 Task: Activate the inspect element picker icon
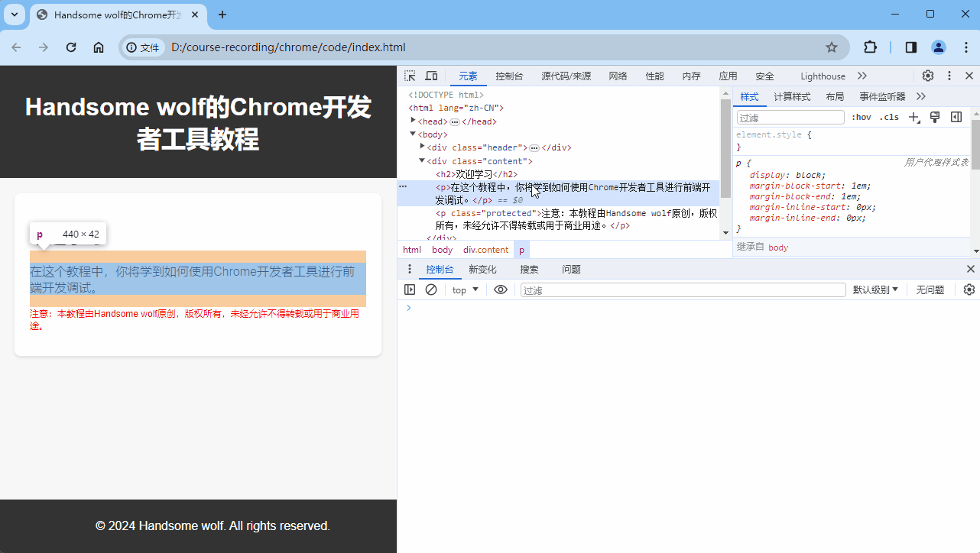[x=410, y=76]
